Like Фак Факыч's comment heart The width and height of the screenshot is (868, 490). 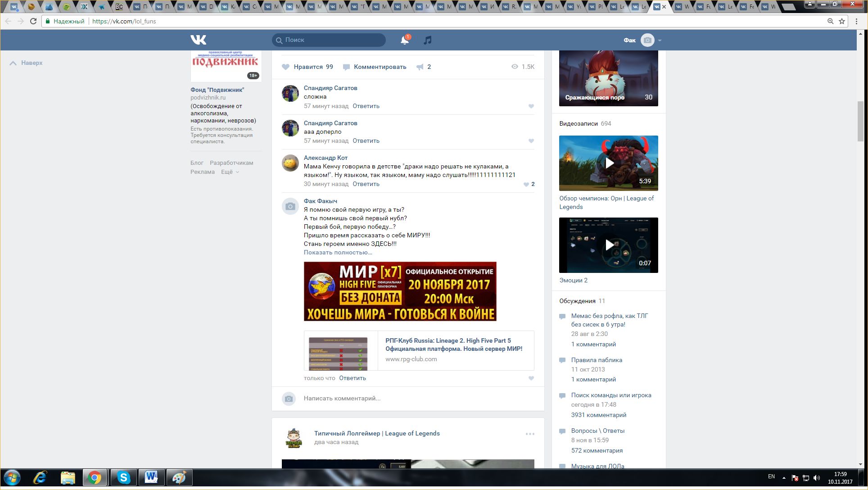click(x=531, y=378)
